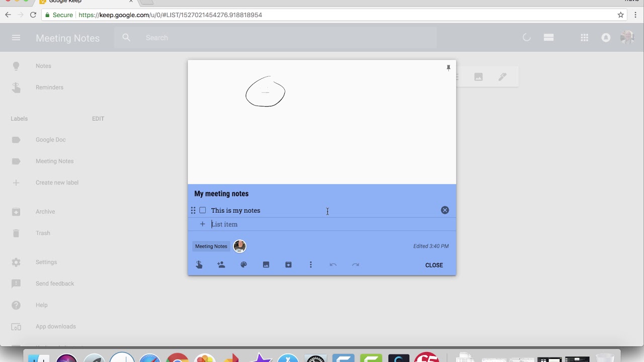Open the Remind me icon in note toolbar

(199, 265)
